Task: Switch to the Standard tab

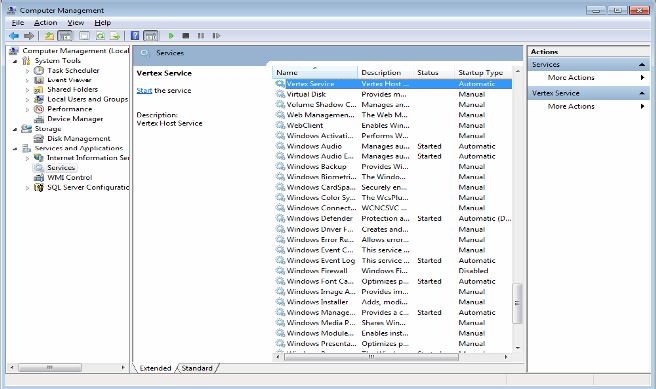Action: (x=197, y=368)
